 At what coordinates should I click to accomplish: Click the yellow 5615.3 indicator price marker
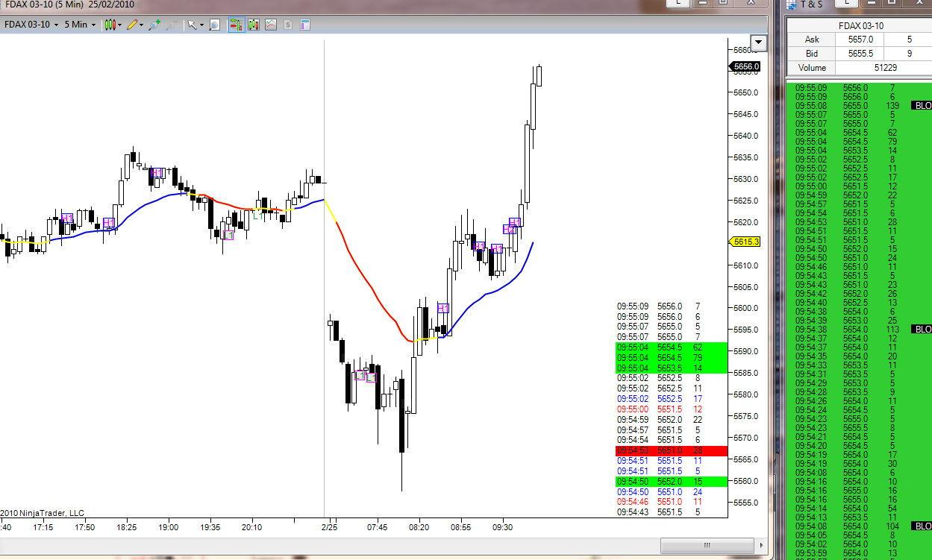tap(745, 242)
